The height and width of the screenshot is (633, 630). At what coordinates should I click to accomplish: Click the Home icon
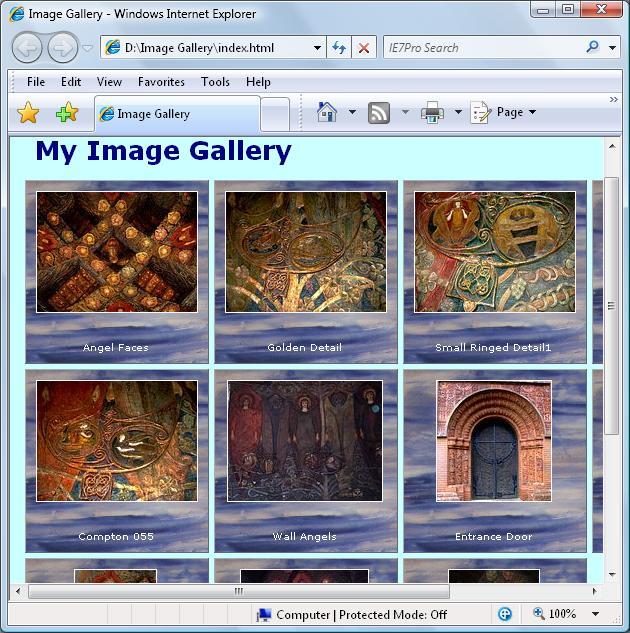pyautogui.click(x=327, y=112)
